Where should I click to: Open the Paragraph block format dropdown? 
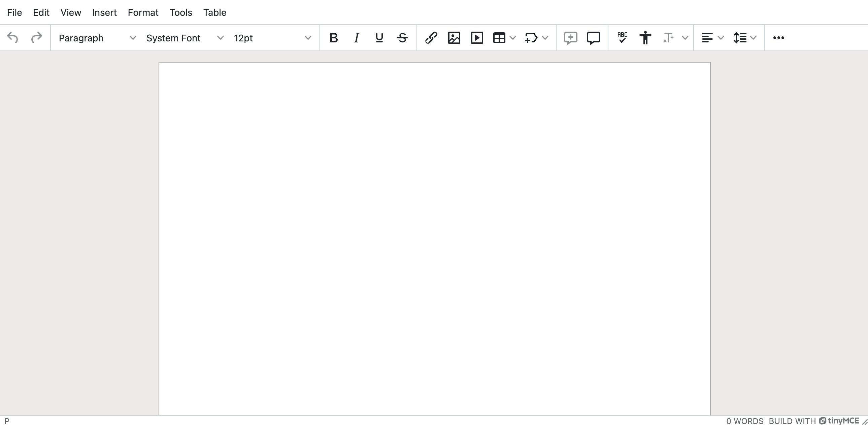click(97, 38)
